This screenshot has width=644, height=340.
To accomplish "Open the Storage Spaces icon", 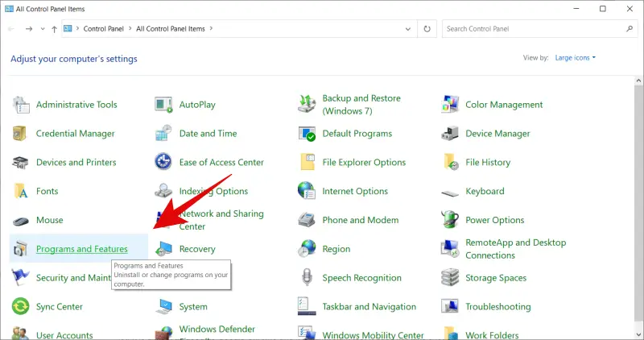I will (450, 277).
